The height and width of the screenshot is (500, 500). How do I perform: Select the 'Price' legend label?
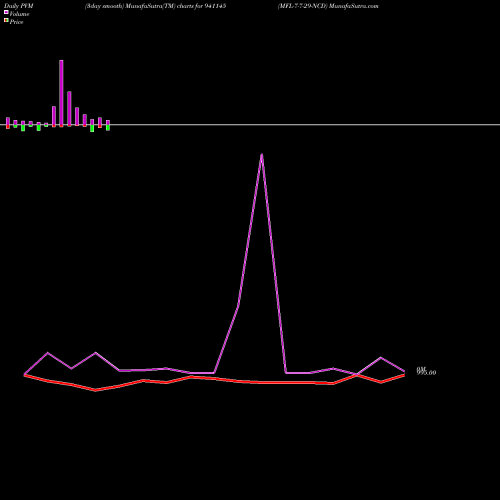pyautogui.click(x=16, y=22)
